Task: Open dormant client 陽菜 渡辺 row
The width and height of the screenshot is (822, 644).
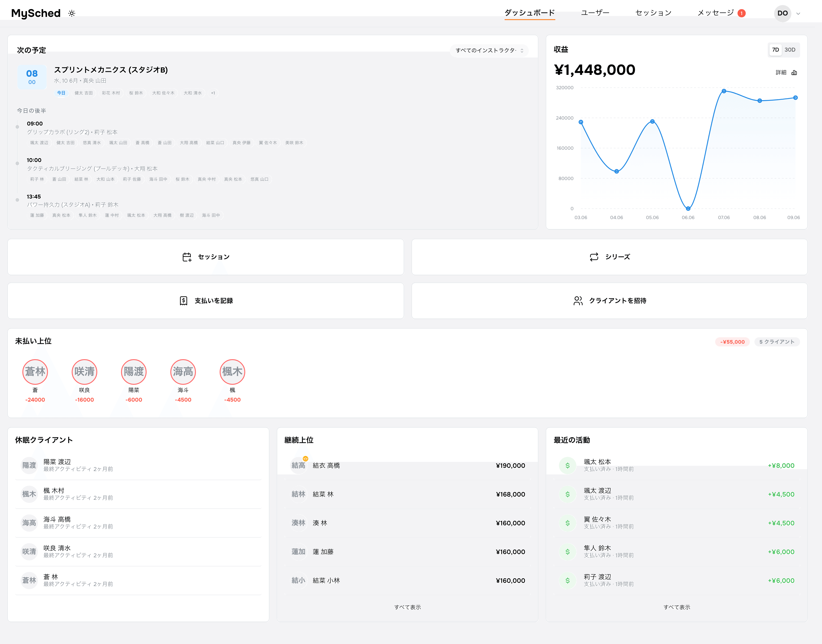Action: coord(138,465)
